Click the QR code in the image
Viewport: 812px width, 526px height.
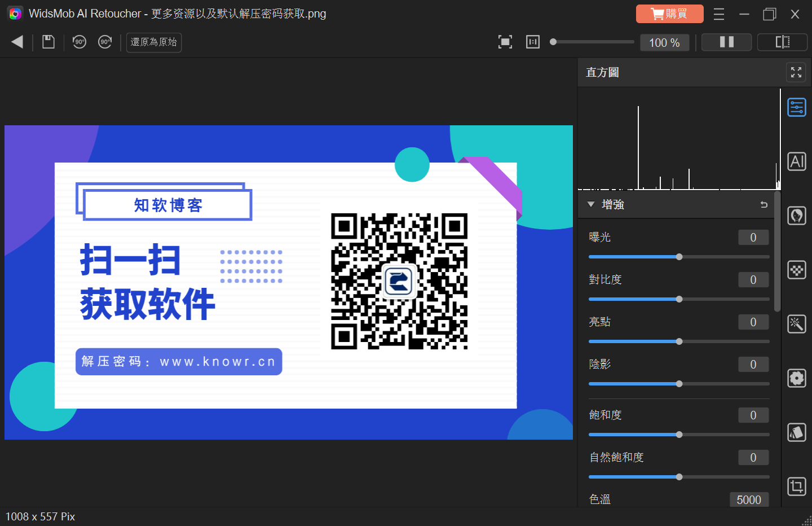[399, 281]
